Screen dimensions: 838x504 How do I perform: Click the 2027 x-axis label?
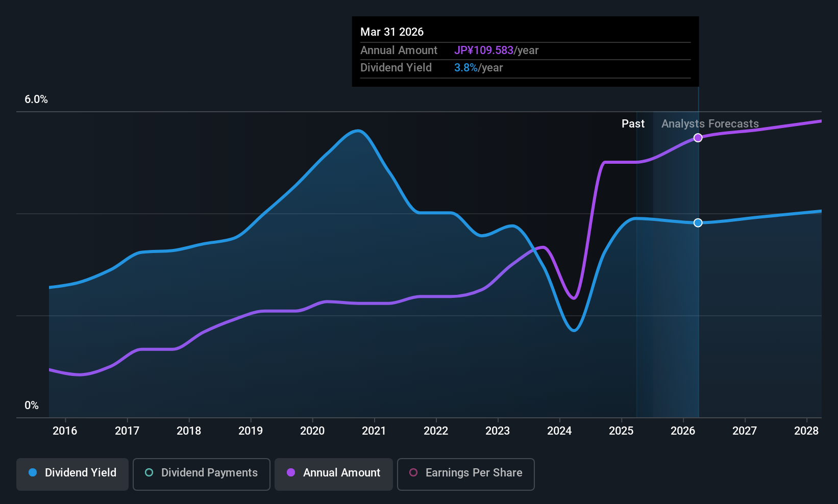745,431
